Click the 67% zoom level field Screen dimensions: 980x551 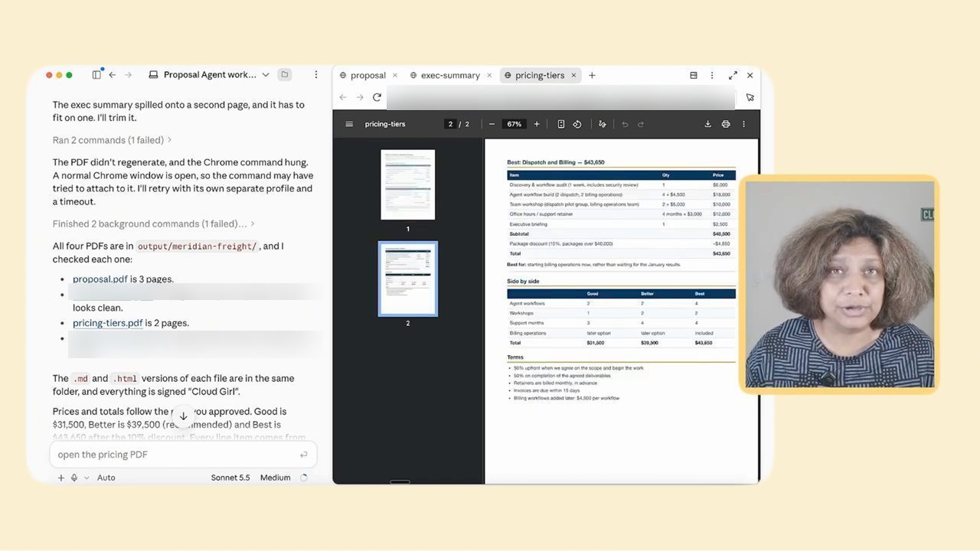point(514,124)
